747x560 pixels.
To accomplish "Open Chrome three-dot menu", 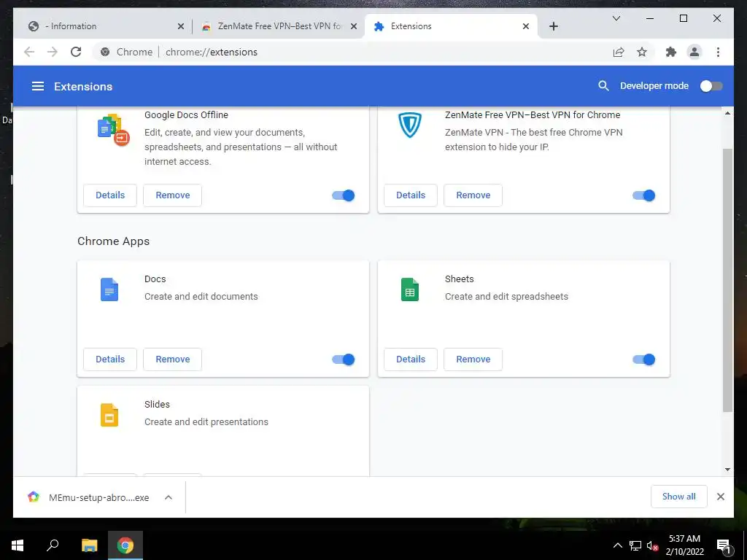I will click(718, 52).
